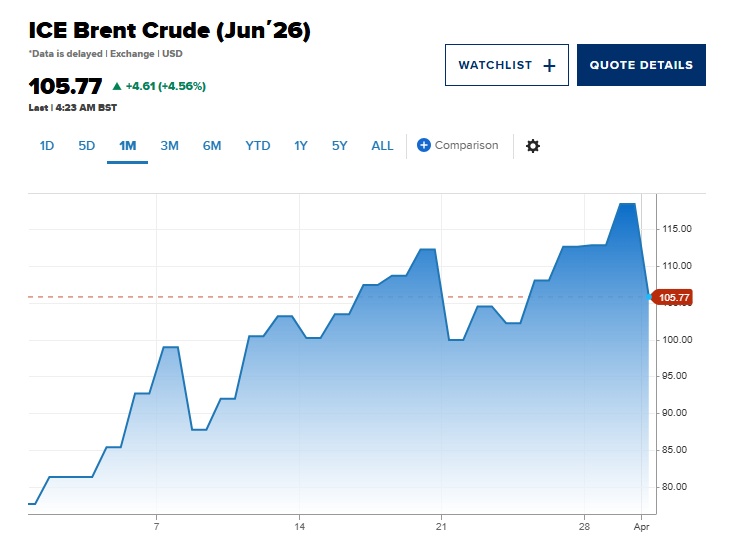This screenshot has width=735, height=560.
Task: Click the Comparison text link
Action: point(466,146)
